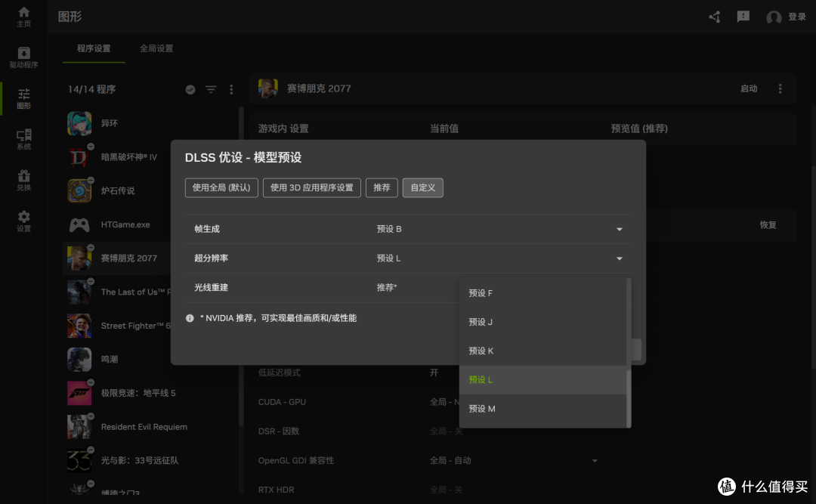This screenshot has height=504, width=816.
Task: Expand the OpenGL GDI 兼容性 dropdown arrow
Action: pos(595,461)
